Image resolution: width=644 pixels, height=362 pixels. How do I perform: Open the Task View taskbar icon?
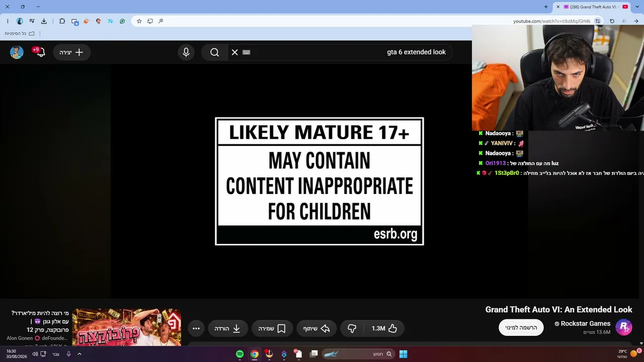[x=314, y=354]
